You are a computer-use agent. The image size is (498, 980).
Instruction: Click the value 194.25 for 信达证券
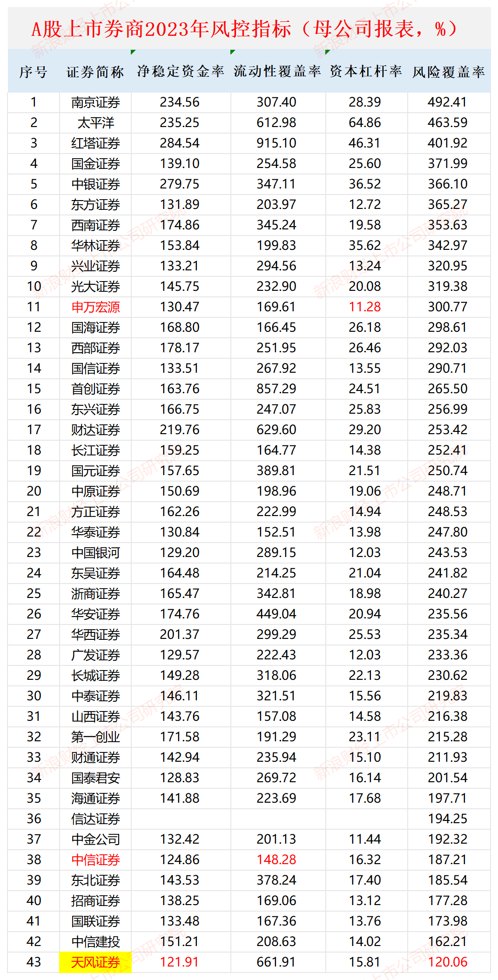tap(448, 819)
